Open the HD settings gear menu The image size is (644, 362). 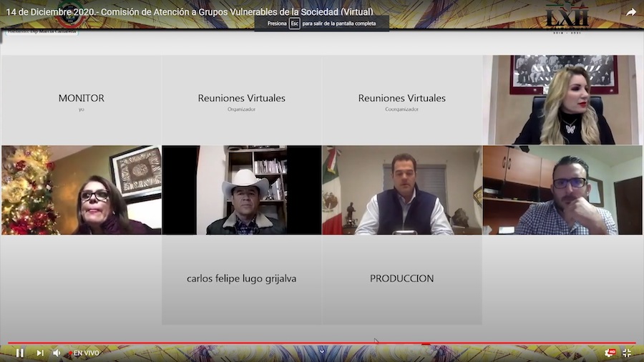(609, 353)
